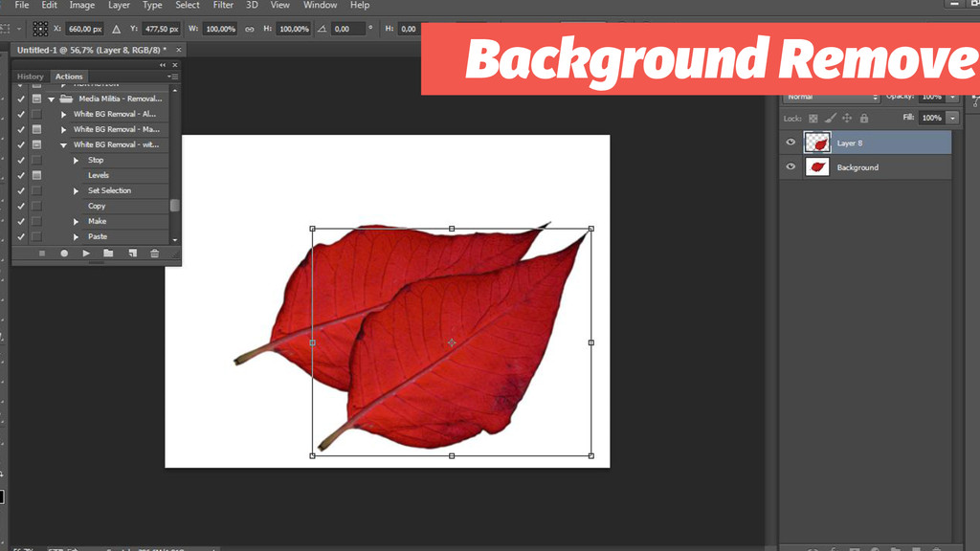Viewport: 980px width, 551px height.
Task: Delete action using the trash icon
Action: [154, 253]
